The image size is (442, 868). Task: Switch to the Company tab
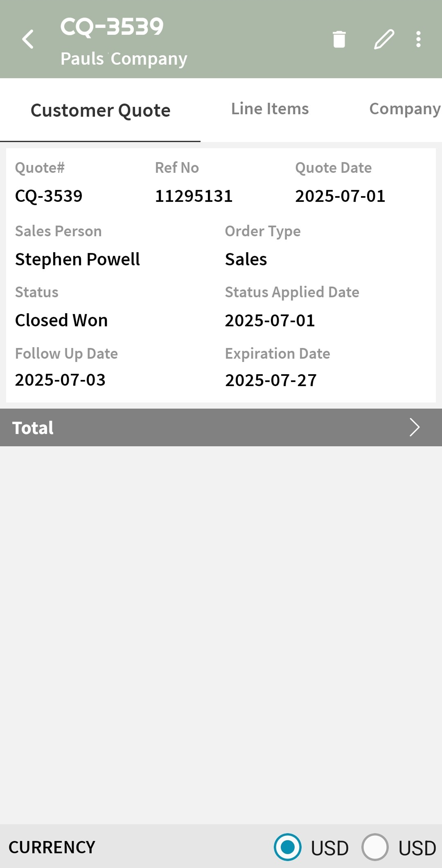(404, 109)
